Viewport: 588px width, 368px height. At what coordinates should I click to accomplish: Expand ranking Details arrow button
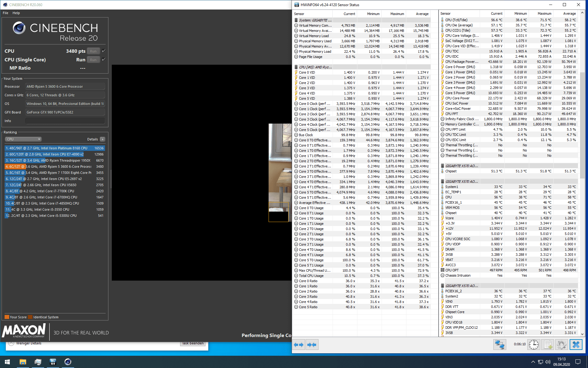pyautogui.click(x=103, y=139)
